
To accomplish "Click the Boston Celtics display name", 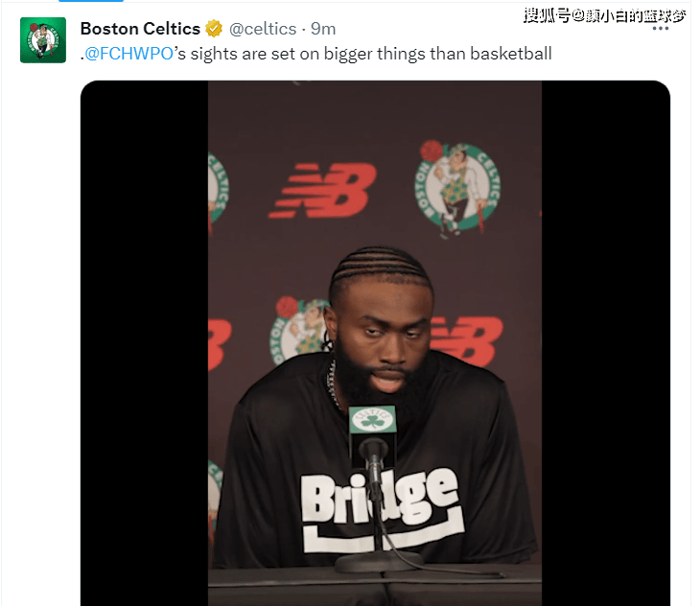I will click(x=140, y=29).
